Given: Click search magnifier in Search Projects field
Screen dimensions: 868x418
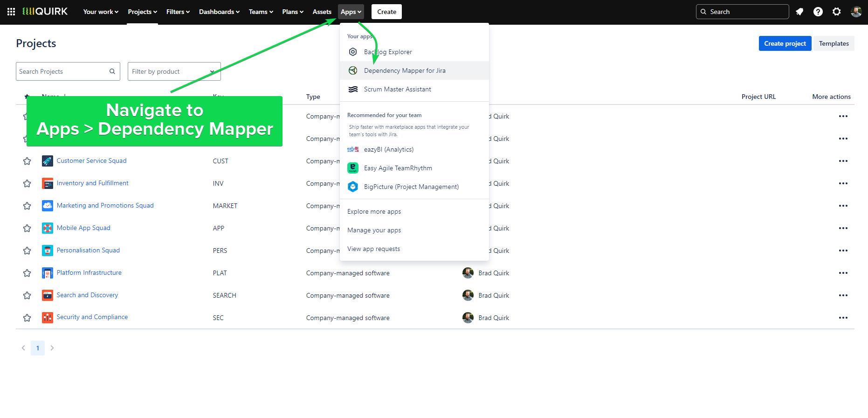Looking at the screenshot, I should coord(112,71).
